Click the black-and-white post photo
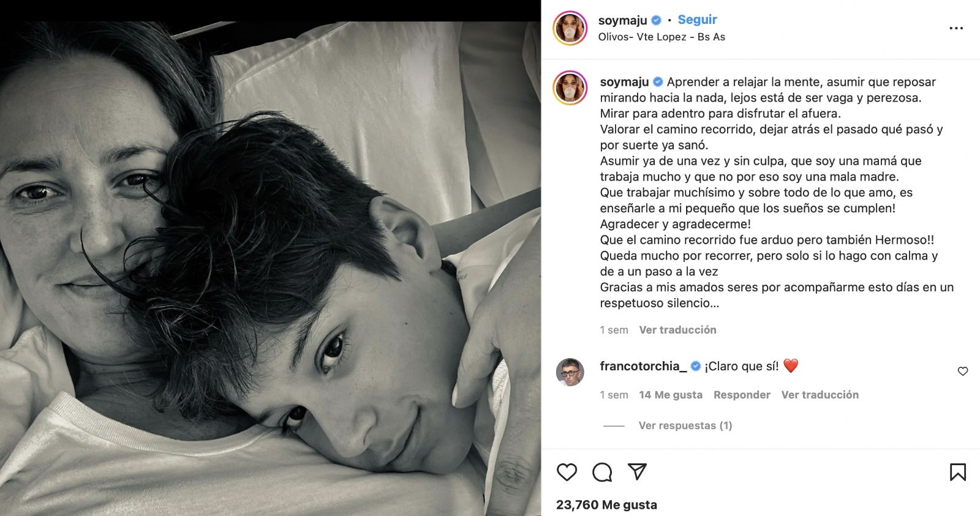 tap(270, 269)
